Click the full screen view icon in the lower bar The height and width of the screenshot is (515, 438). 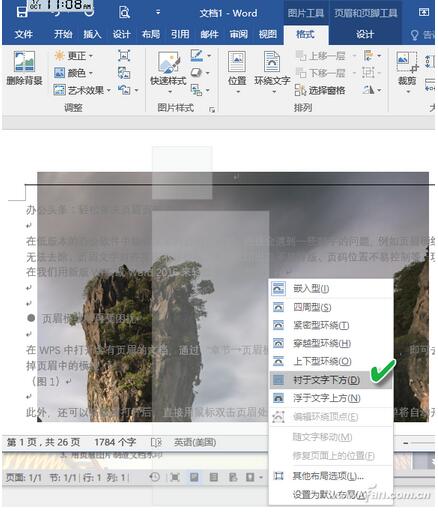coord(174,477)
